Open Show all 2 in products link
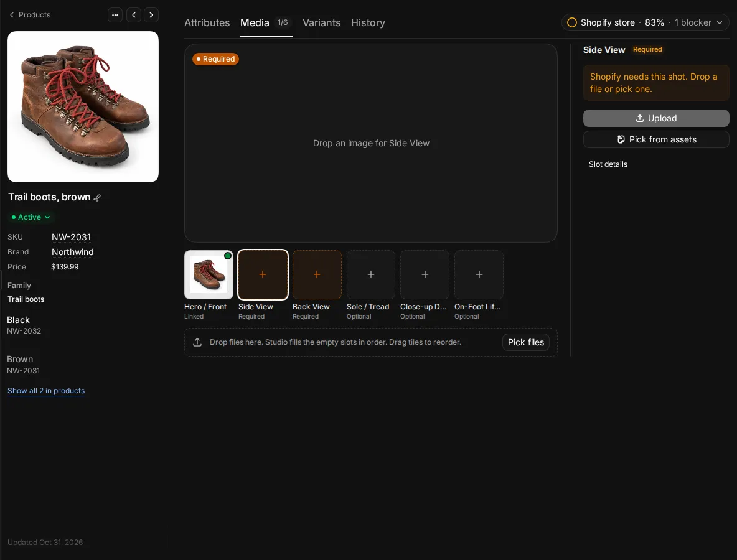Viewport: 737px width, 560px height. pos(46,391)
